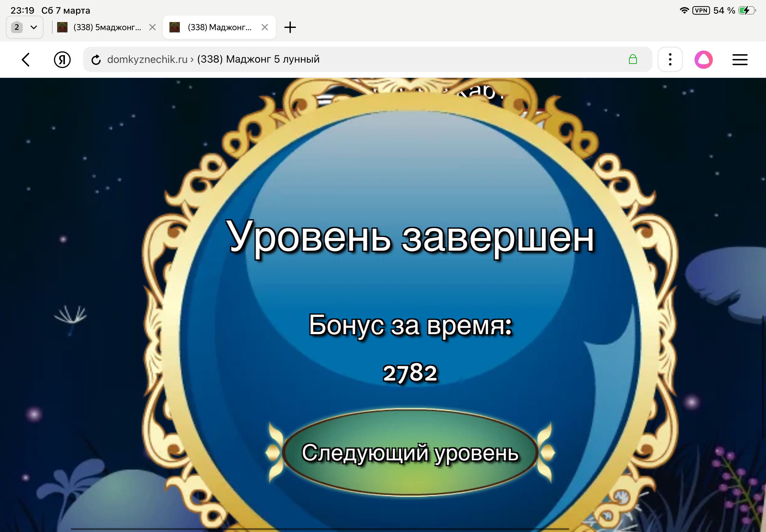Open the page address bar
The width and height of the screenshot is (766, 532).
367,59
